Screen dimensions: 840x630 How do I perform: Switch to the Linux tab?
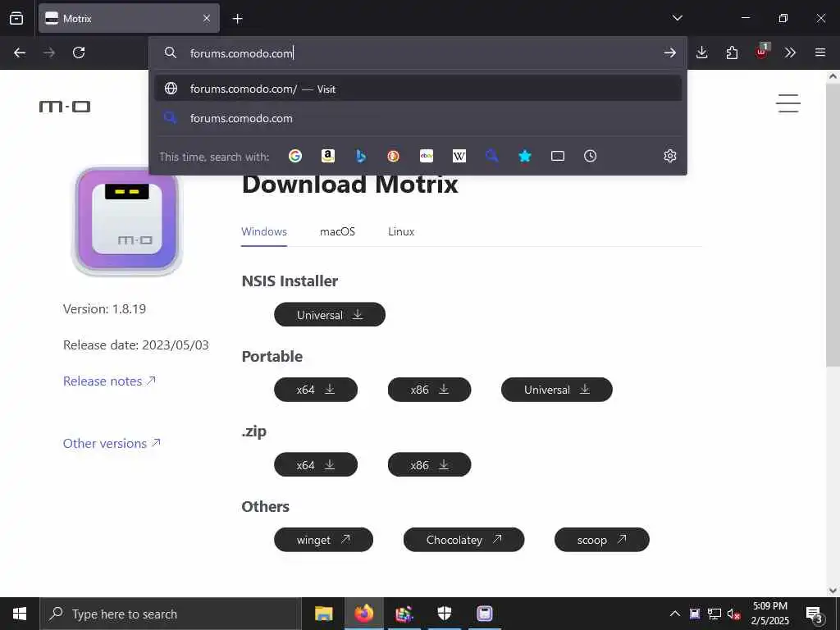click(401, 231)
